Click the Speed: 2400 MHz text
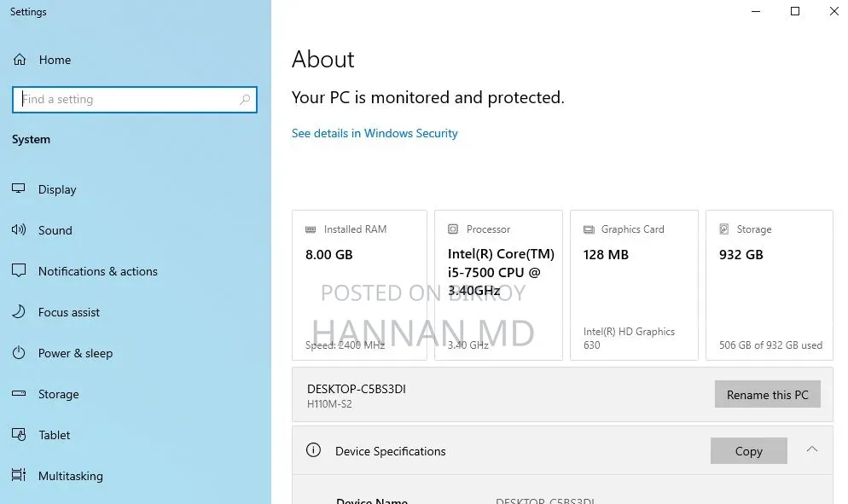The width and height of the screenshot is (848, 504). tap(345, 345)
